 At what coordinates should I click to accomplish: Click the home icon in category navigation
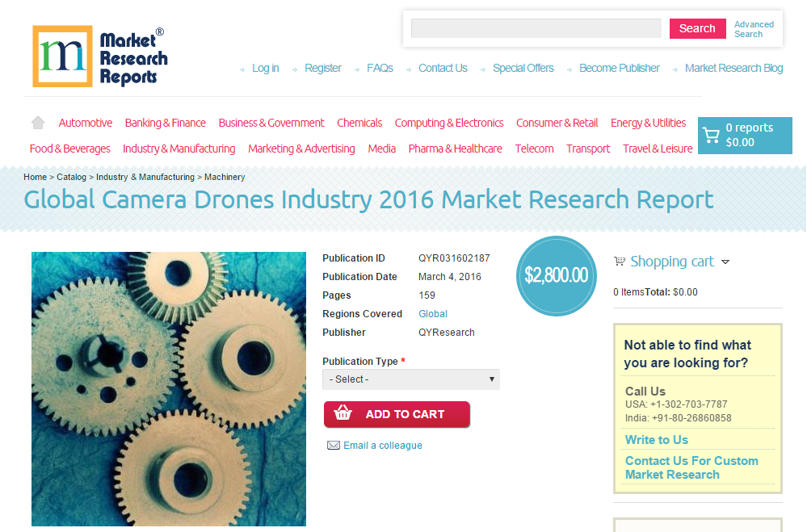click(x=38, y=123)
